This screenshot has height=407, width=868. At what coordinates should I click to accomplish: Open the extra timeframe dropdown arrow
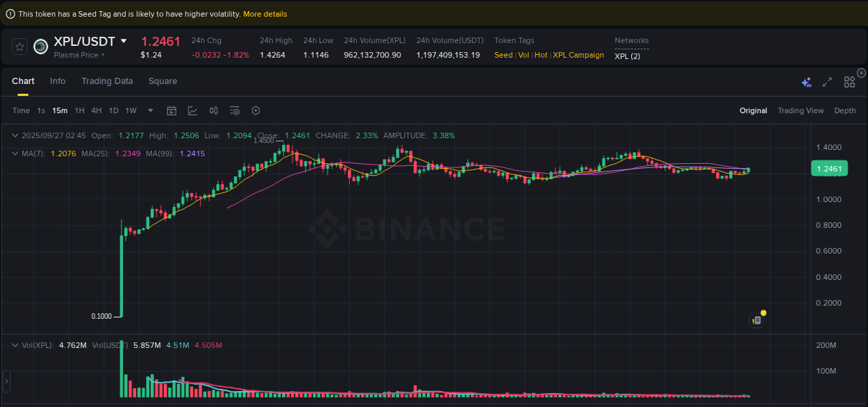pyautogui.click(x=150, y=110)
